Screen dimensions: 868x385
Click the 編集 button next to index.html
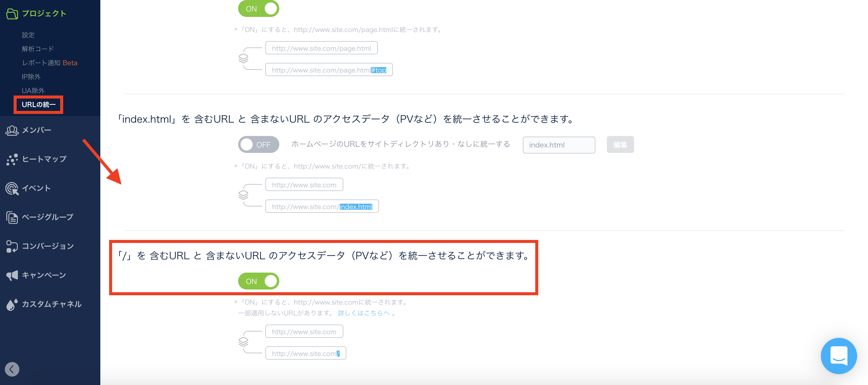pyautogui.click(x=620, y=144)
